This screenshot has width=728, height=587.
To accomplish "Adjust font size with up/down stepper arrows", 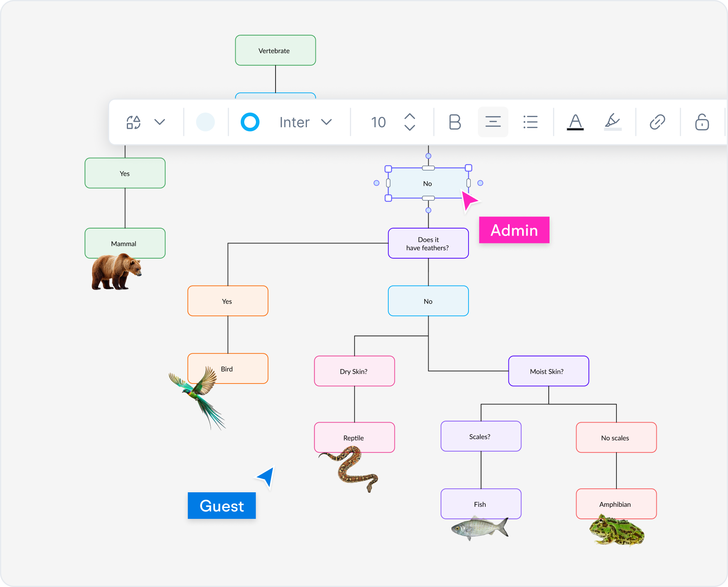I will [x=410, y=122].
